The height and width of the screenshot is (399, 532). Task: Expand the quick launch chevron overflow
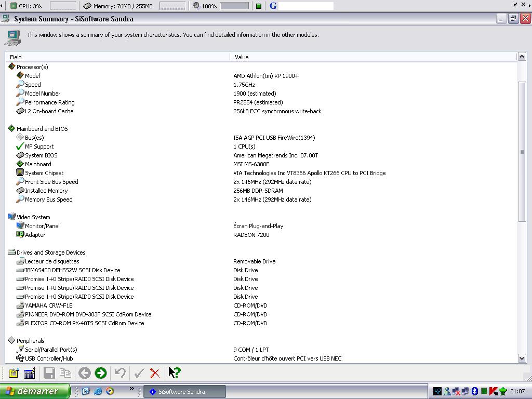(x=131, y=389)
